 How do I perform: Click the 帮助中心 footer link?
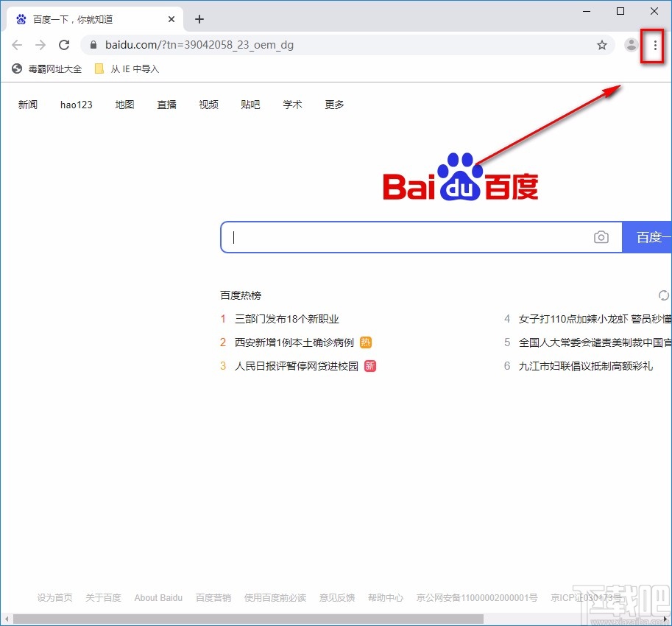point(386,598)
